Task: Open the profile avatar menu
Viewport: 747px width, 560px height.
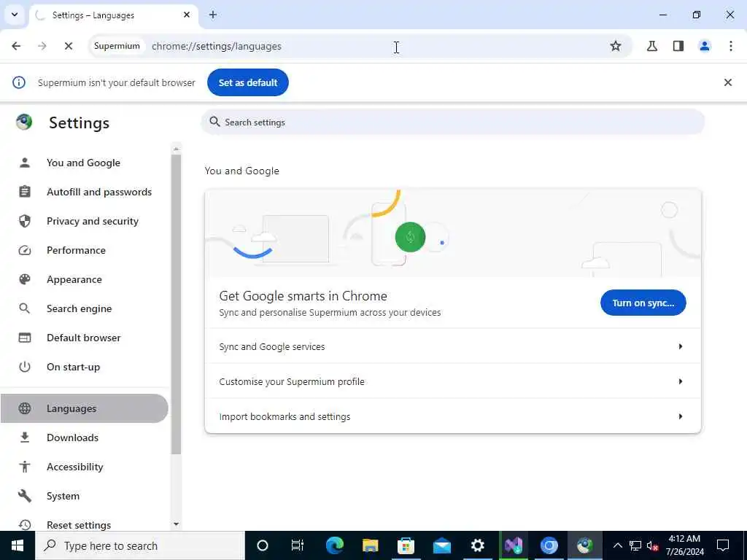Action: click(705, 46)
